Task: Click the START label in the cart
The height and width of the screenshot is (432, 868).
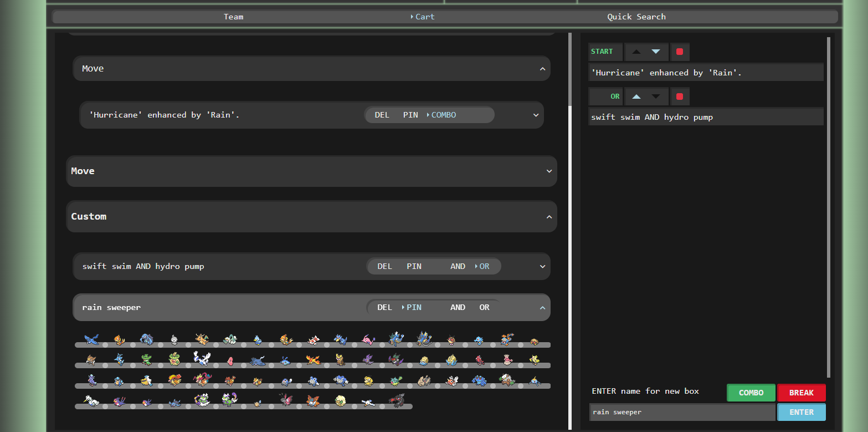Action: (602, 52)
